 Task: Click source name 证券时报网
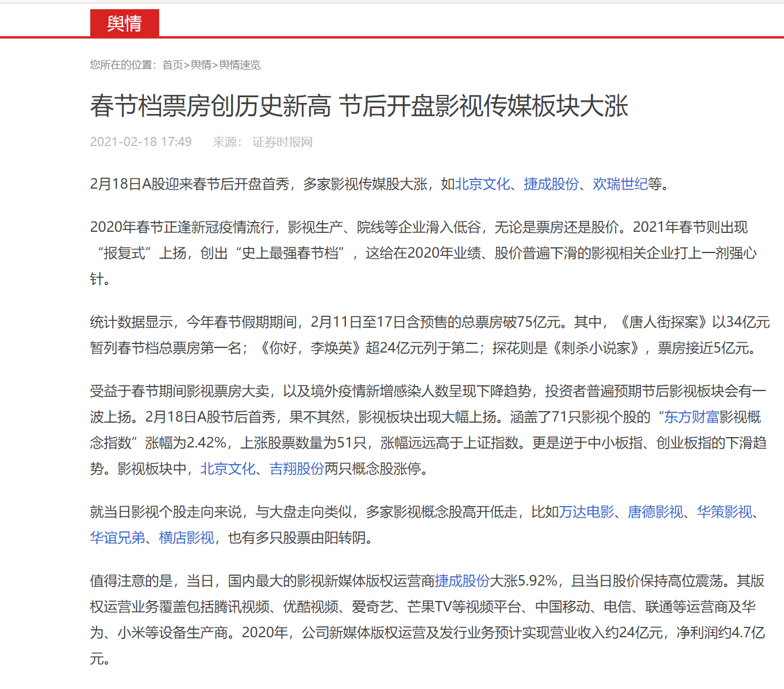[282, 142]
